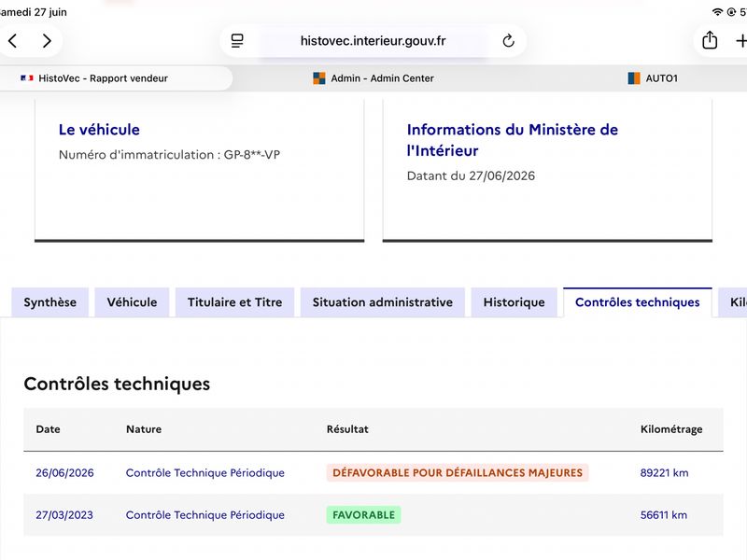Click the French flag favicon on HistoVec tab
Viewport: 747px width, 560px height.
tap(27, 78)
